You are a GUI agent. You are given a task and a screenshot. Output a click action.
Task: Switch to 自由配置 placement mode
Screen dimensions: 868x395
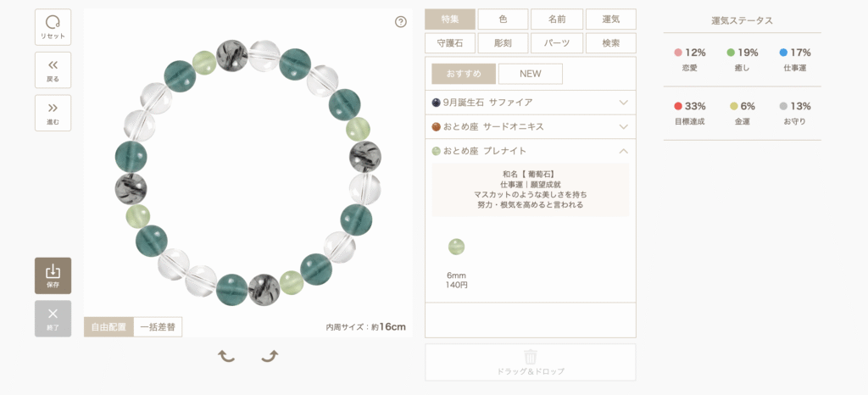click(x=109, y=327)
